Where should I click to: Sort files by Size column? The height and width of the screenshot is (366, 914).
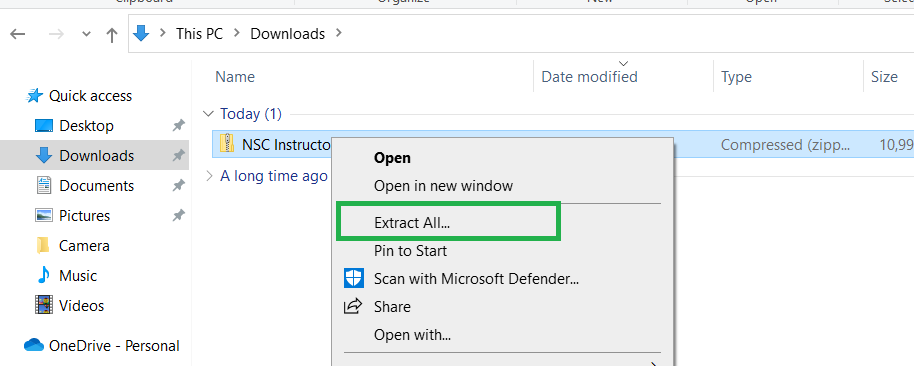click(884, 77)
